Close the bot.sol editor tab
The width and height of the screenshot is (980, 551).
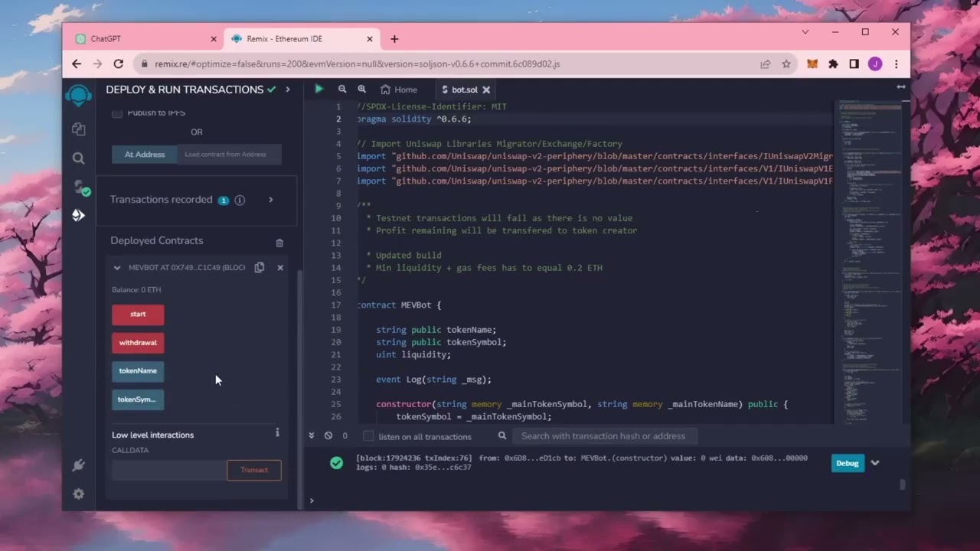coord(486,90)
